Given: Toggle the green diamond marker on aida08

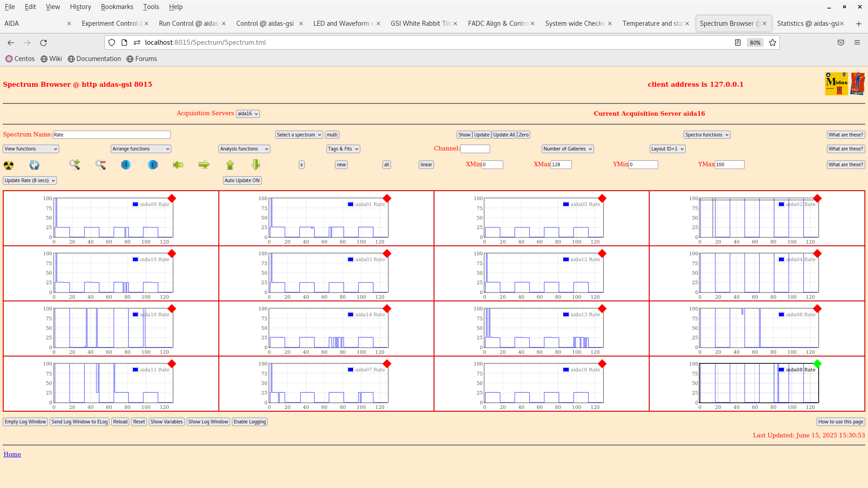Looking at the screenshot, I should 817,364.
